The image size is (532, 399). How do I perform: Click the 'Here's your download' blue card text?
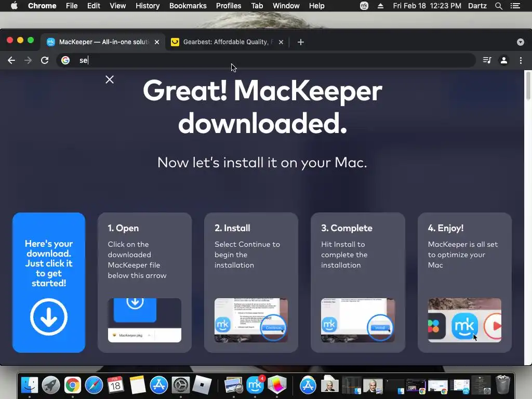(49, 263)
